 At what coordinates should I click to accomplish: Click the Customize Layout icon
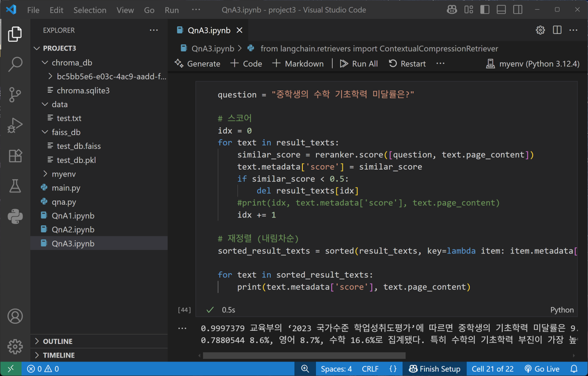point(468,10)
